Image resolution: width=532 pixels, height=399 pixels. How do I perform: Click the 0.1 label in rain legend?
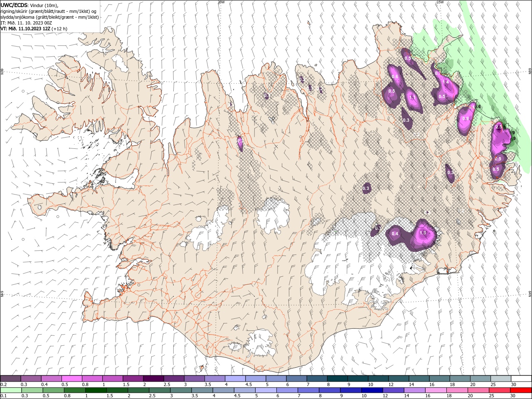(4, 396)
